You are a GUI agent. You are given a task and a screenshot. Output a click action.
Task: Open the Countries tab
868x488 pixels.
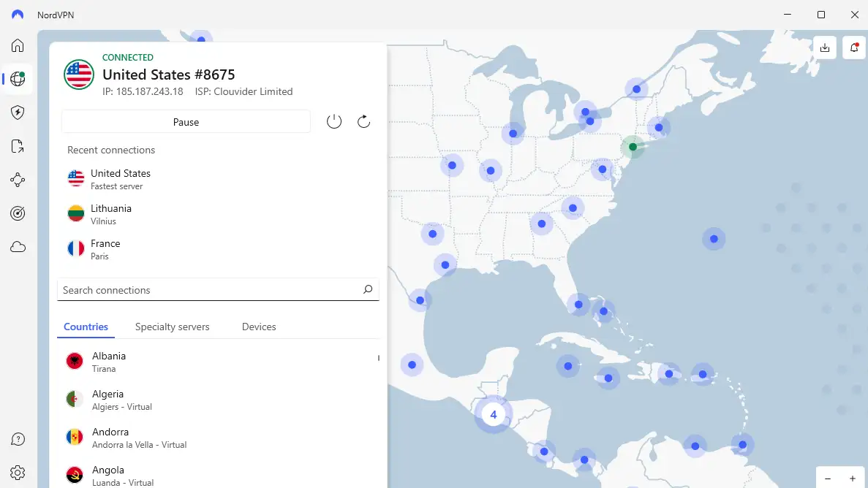coord(86,327)
